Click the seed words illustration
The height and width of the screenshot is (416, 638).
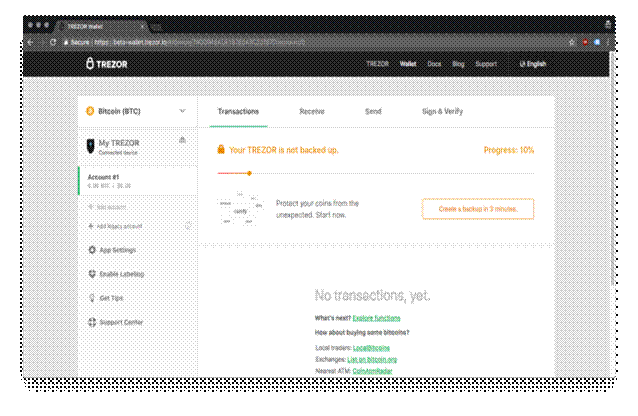[x=240, y=208]
